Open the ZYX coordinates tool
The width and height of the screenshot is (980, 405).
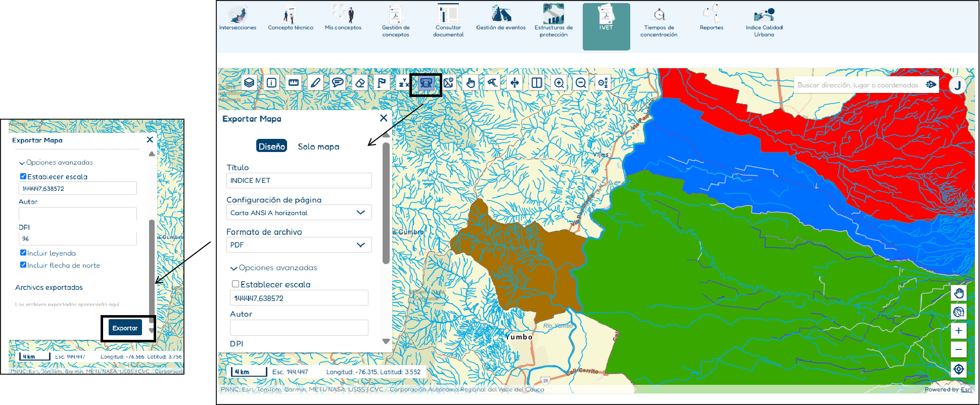click(x=404, y=82)
